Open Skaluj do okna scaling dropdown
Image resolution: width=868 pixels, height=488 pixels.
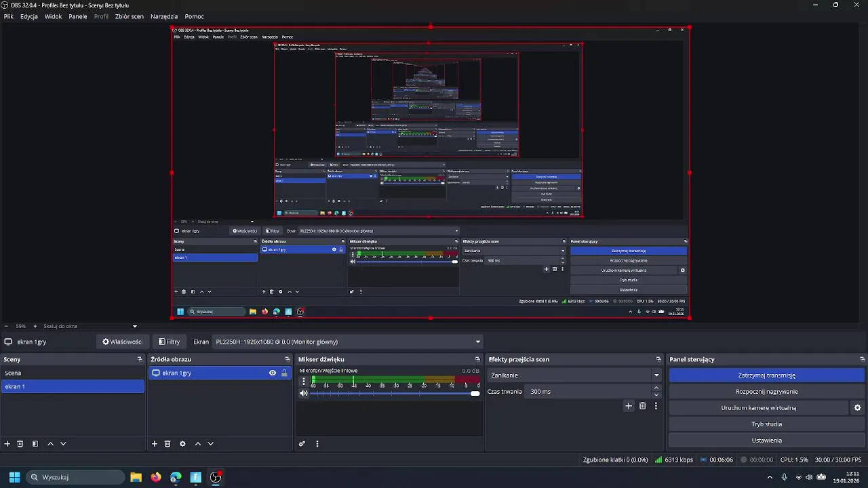pyautogui.click(x=90, y=326)
